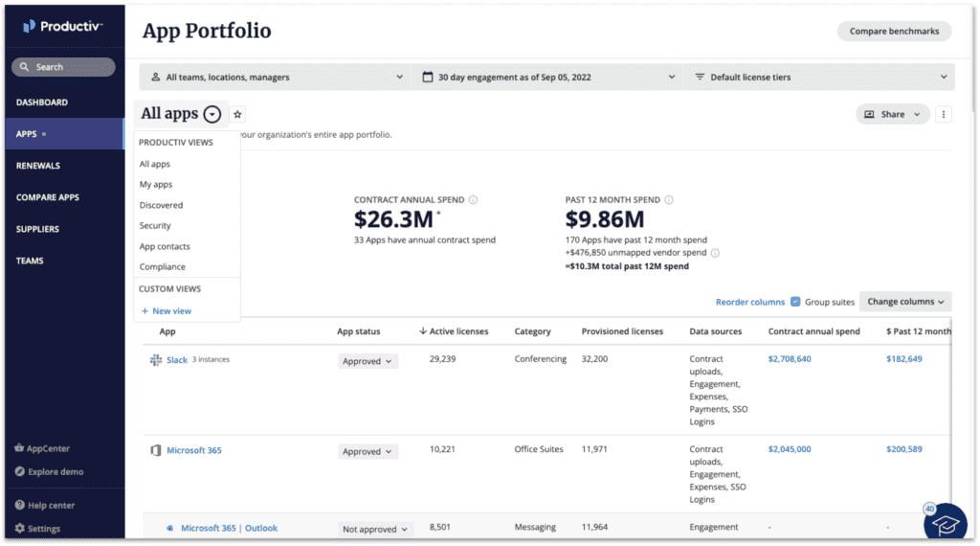Screen dimensions: 980x546
Task: Open the graduation cap learning widget
Action: coord(945,524)
